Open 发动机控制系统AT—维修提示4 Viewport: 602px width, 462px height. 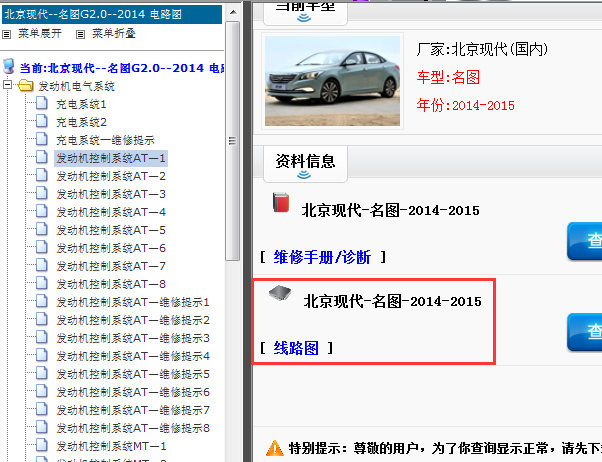(x=133, y=356)
